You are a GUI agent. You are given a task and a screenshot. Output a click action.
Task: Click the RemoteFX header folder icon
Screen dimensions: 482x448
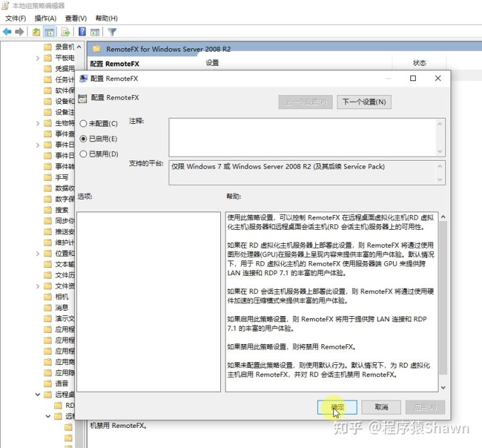97,49
